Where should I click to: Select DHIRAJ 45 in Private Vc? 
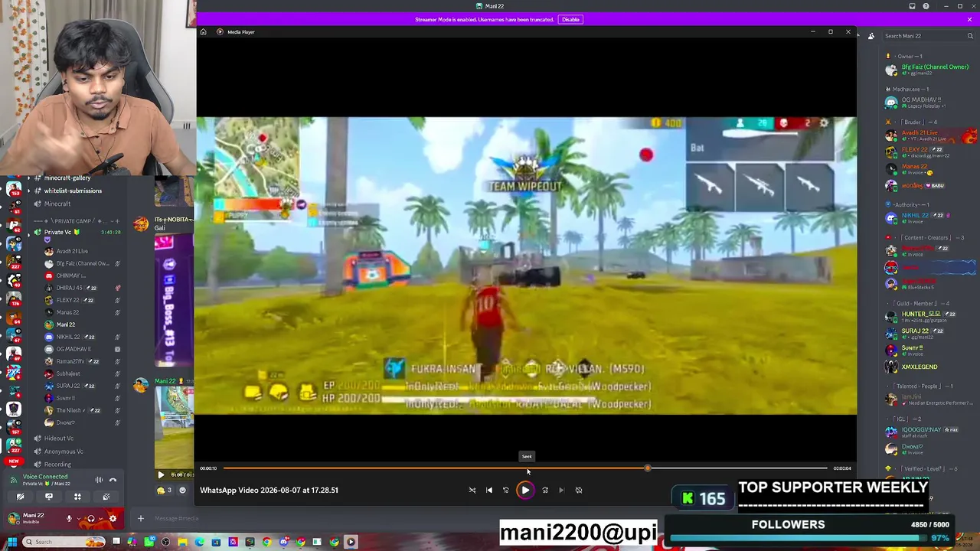[x=81, y=288]
